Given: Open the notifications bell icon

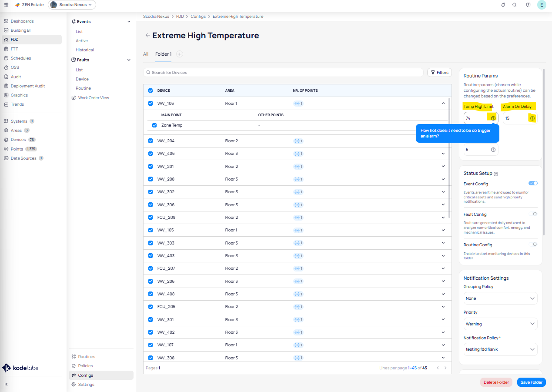Looking at the screenshot, I should coord(503,5).
